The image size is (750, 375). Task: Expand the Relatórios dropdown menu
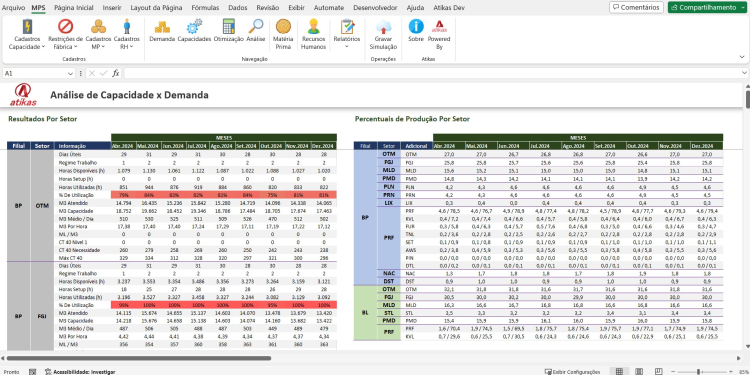pos(347,33)
